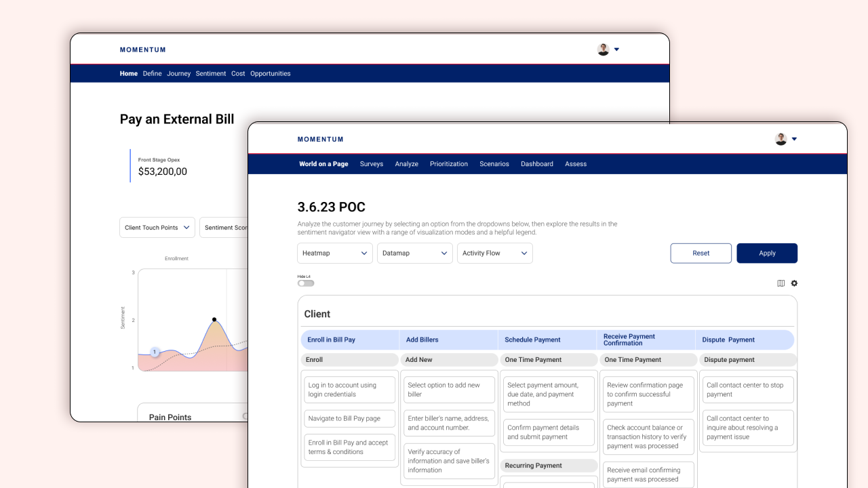Select the Home tab in the back window
Screen dimensions: 868x488
point(129,74)
